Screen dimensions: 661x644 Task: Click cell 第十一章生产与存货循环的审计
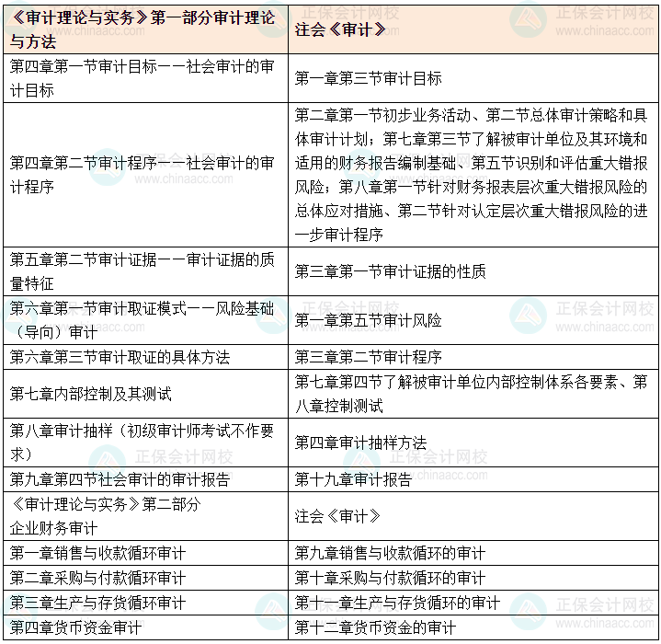473,603
